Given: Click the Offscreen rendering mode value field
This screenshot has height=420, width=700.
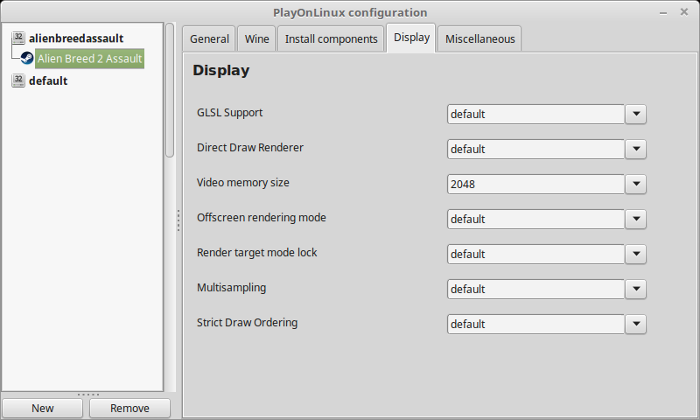Looking at the screenshot, I should (536, 219).
